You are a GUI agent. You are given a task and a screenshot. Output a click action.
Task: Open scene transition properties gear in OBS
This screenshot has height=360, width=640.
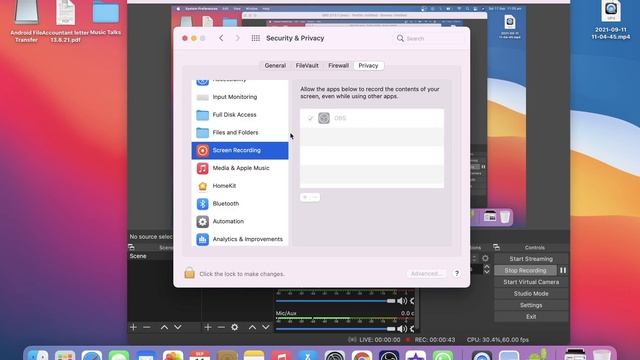point(485,258)
